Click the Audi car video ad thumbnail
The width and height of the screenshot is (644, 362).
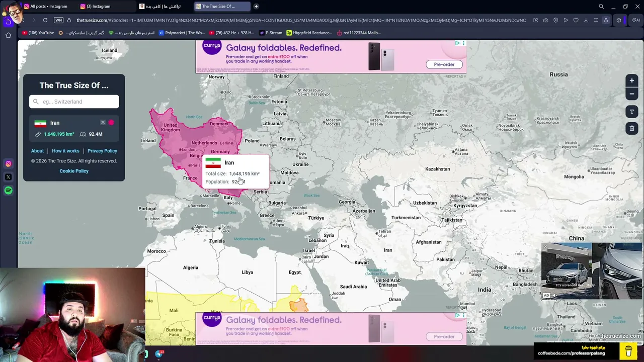coord(592,271)
